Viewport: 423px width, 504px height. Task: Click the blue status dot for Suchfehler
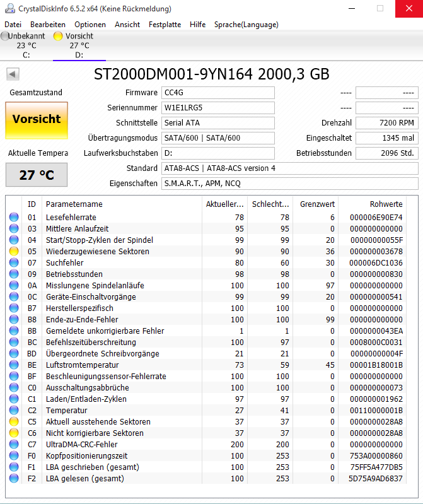14,262
